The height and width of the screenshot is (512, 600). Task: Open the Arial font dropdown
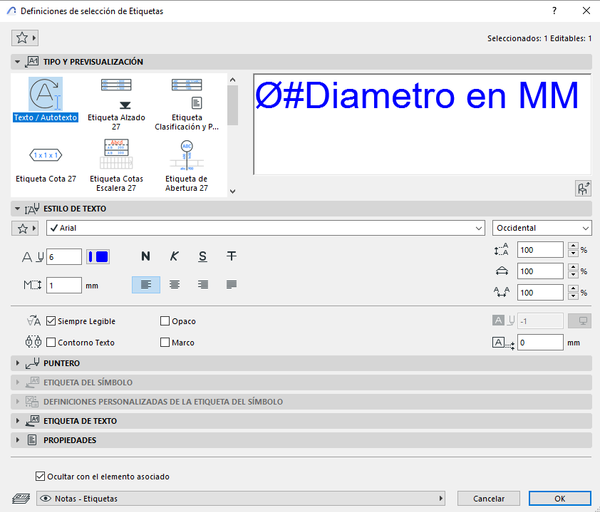tap(266, 228)
